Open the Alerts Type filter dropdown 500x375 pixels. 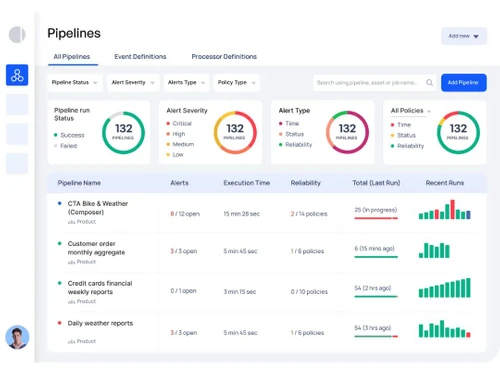[x=186, y=82]
